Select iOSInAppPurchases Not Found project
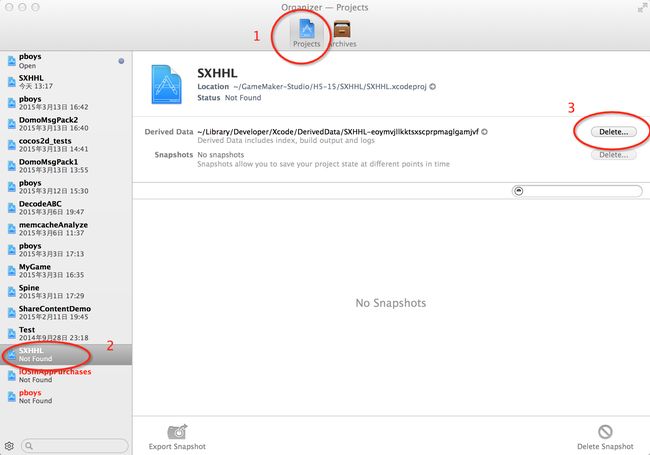Screen dimensions: 650x455 tap(66, 375)
